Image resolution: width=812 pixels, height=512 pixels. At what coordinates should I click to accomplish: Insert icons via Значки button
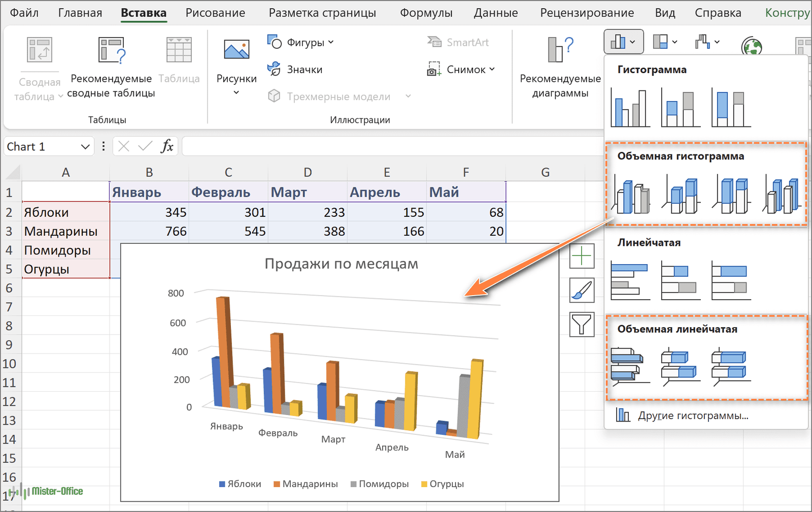pos(295,70)
